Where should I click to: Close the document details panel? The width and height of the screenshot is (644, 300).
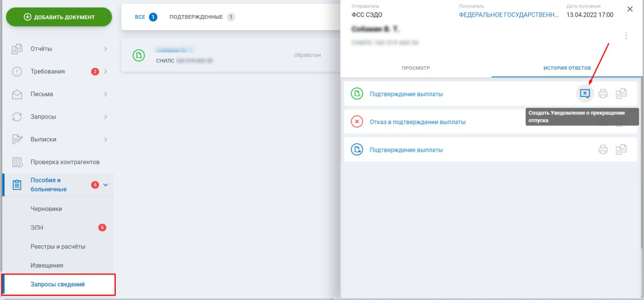630,9
